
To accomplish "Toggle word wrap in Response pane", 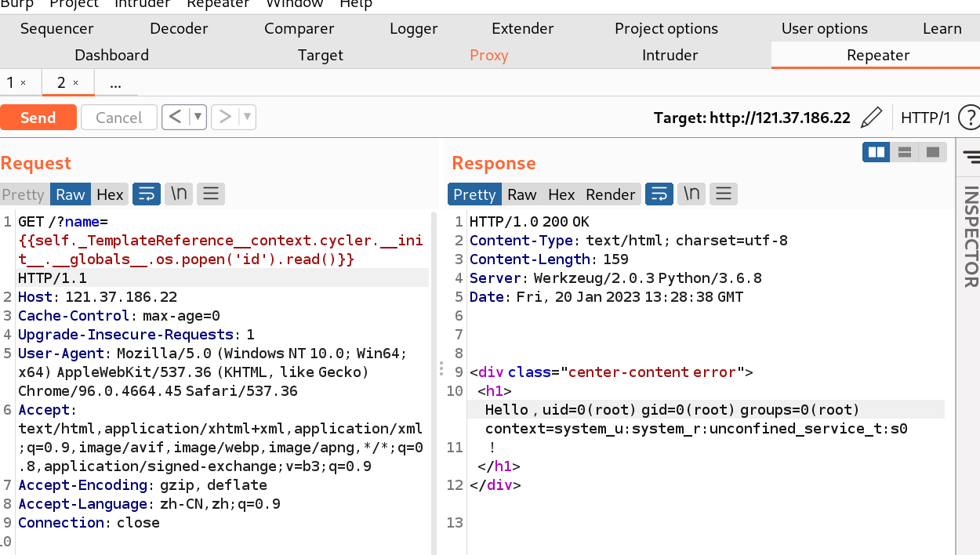I will point(659,194).
